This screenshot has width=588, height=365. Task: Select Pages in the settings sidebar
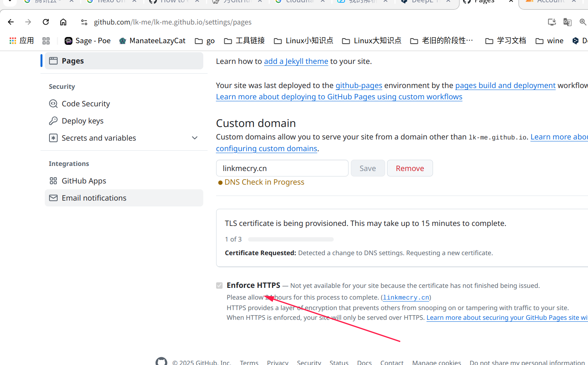(x=124, y=61)
